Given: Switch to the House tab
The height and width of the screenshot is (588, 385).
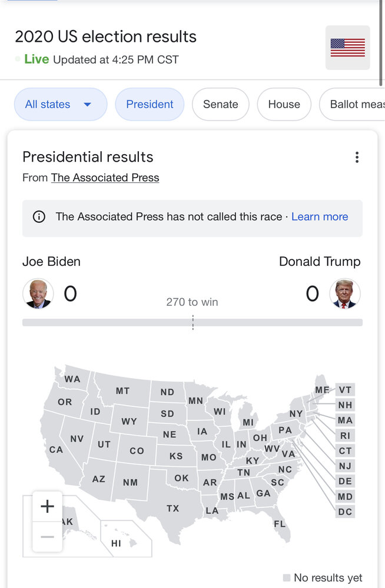Looking at the screenshot, I should tap(284, 104).
